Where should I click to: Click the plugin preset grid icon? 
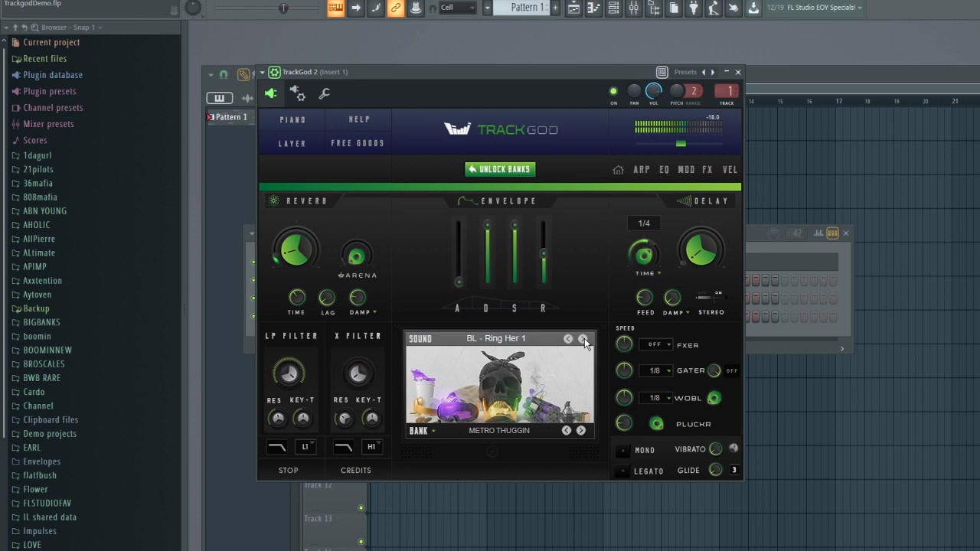[x=662, y=72]
